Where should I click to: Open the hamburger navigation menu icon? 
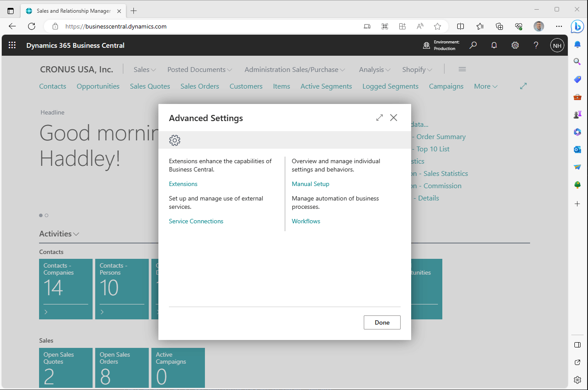coord(462,69)
